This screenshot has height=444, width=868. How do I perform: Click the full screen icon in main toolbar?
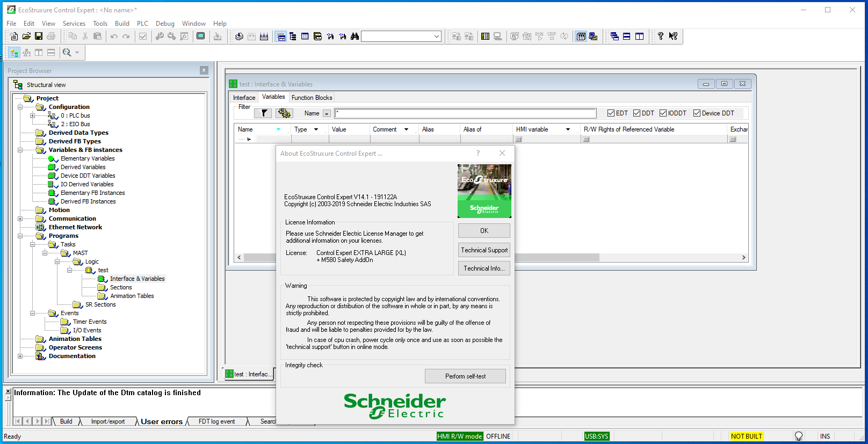coord(200,36)
